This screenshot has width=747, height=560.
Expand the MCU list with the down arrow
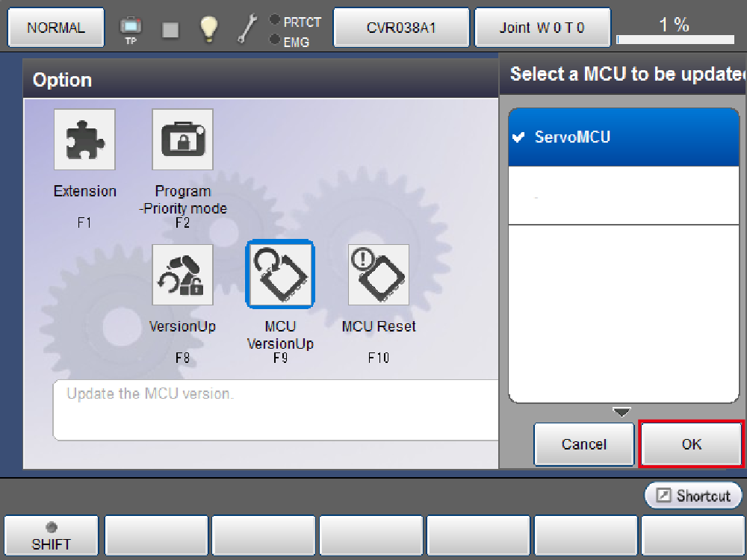(x=622, y=412)
